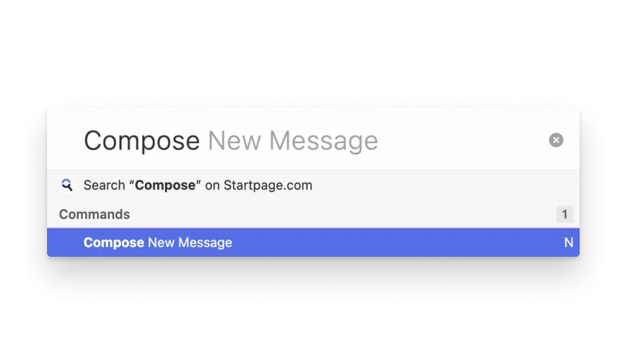Click New Message text in the highlighted row
Screen dimensions: 628x364
[190, 243]
